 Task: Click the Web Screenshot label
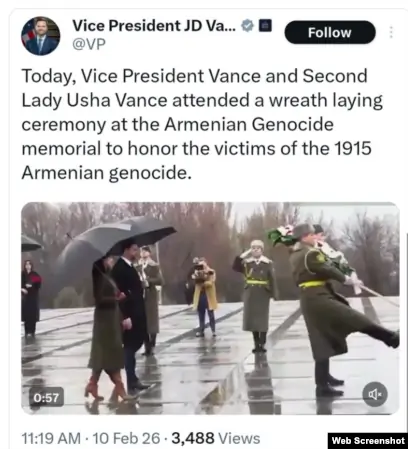368,441
